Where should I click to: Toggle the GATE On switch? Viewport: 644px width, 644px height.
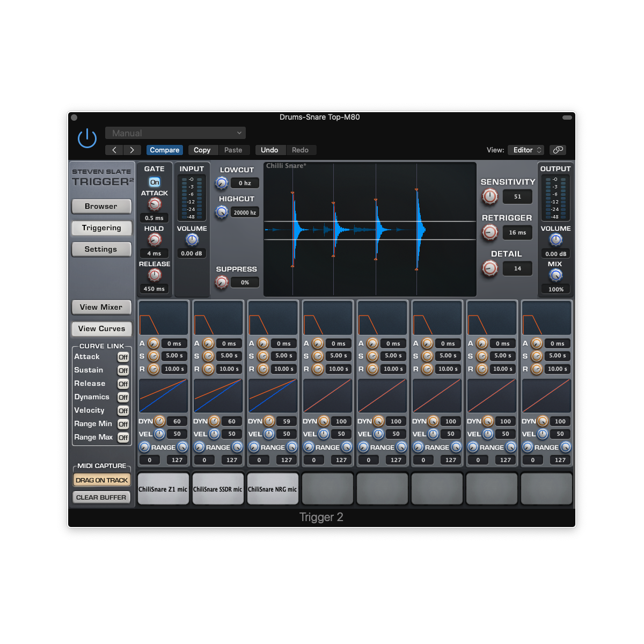(x=155, y=182)
